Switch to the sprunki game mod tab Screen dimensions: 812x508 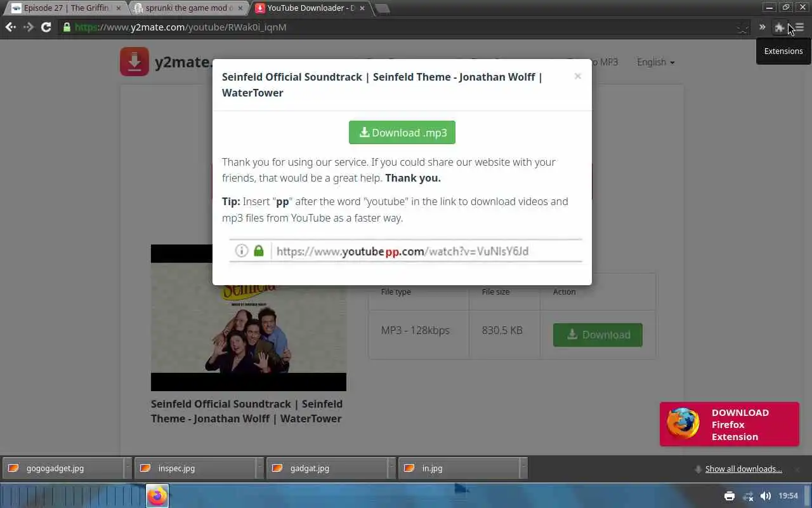(188, 8)
